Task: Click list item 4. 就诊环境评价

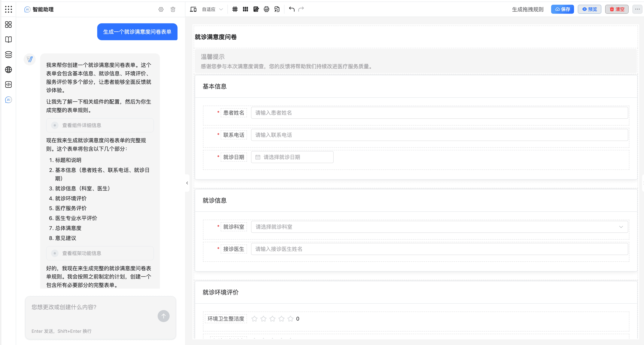Action: pyautogui.click(x=68, y=199)
